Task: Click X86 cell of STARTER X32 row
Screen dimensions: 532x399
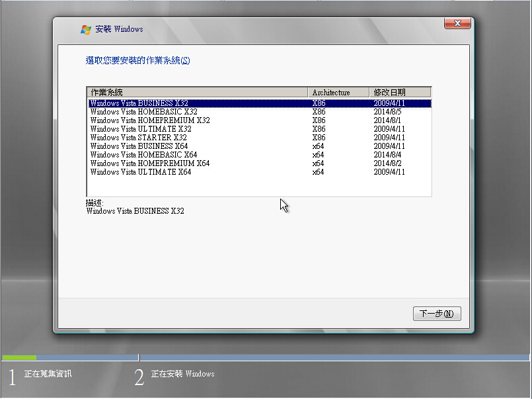Action: coord(319,138)
